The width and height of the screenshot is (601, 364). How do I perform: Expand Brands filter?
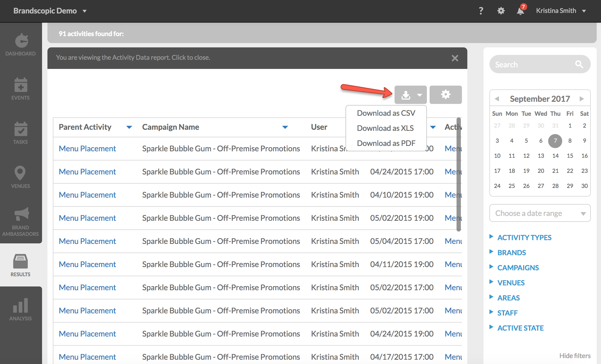512,253
